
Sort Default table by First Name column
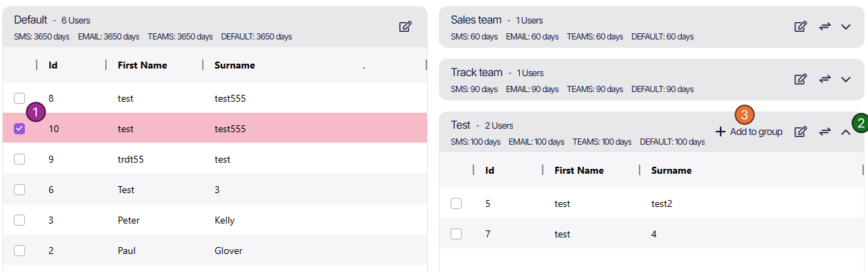coord(142,65)
